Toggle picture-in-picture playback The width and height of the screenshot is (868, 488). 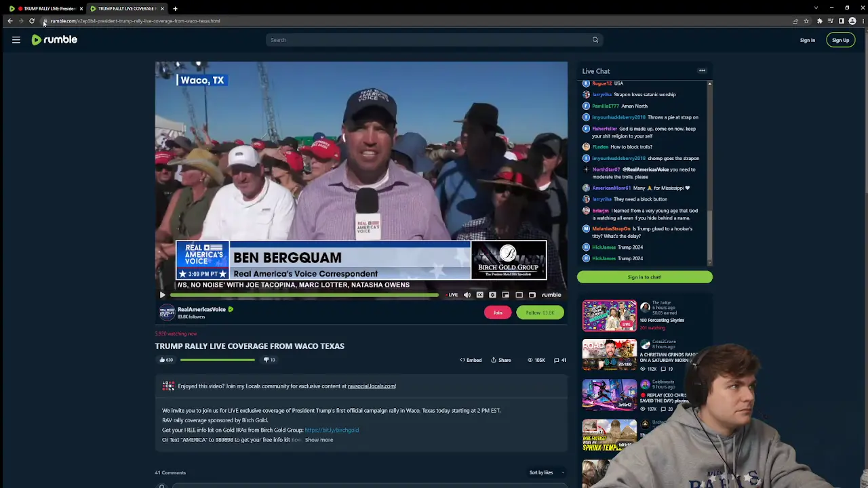[x=505, y=294]
